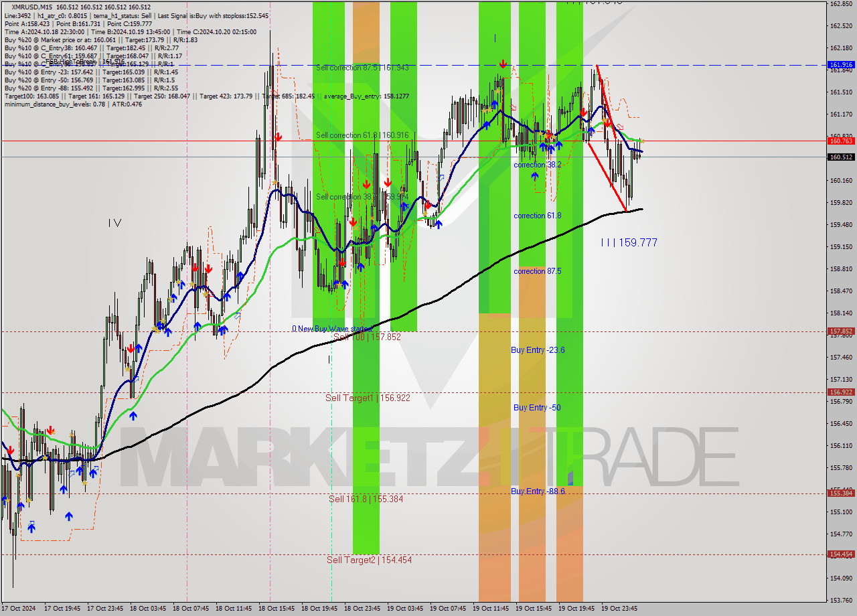Click the '18 Oct 19:45' time axis label

[x=319, y=609]
